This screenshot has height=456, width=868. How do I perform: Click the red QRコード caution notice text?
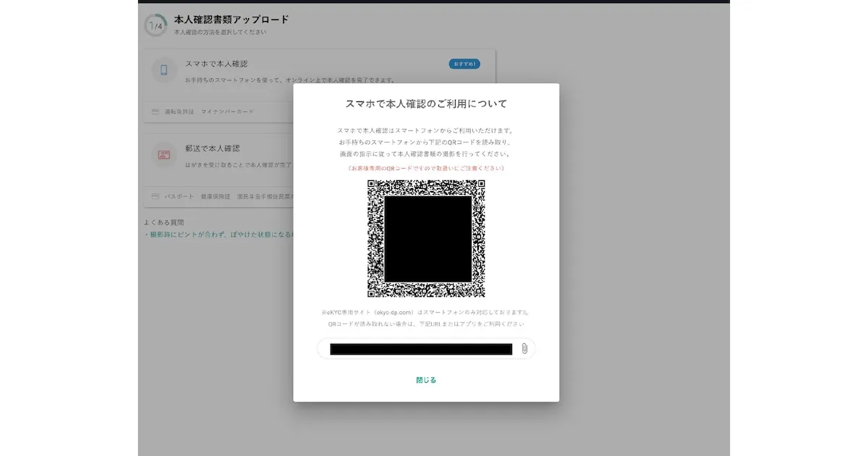tap(426, 166)
